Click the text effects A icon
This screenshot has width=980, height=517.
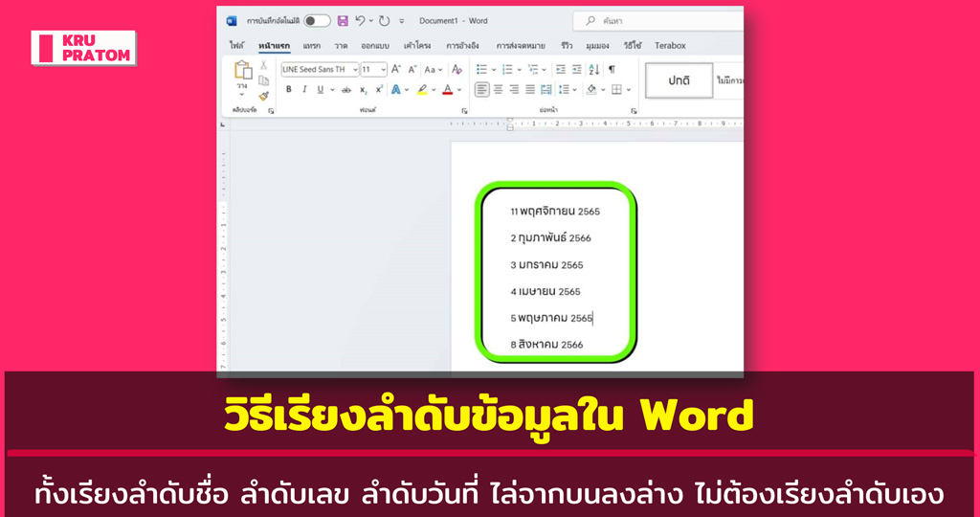point(395,90)
